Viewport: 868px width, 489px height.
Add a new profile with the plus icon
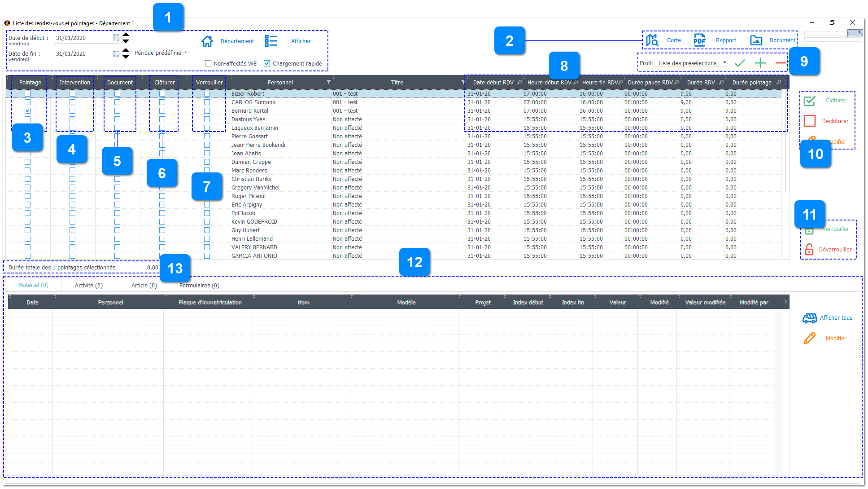click(x=760, y=63)
